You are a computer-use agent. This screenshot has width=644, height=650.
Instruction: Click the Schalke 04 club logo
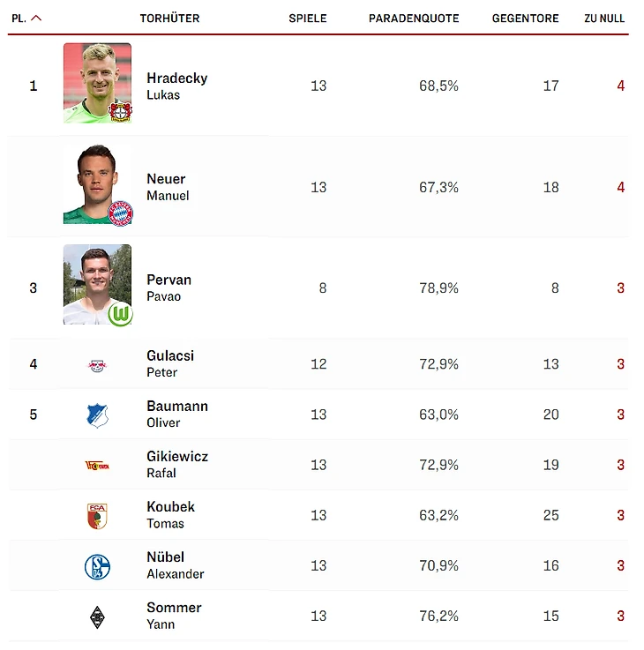(x=97, y=566)
